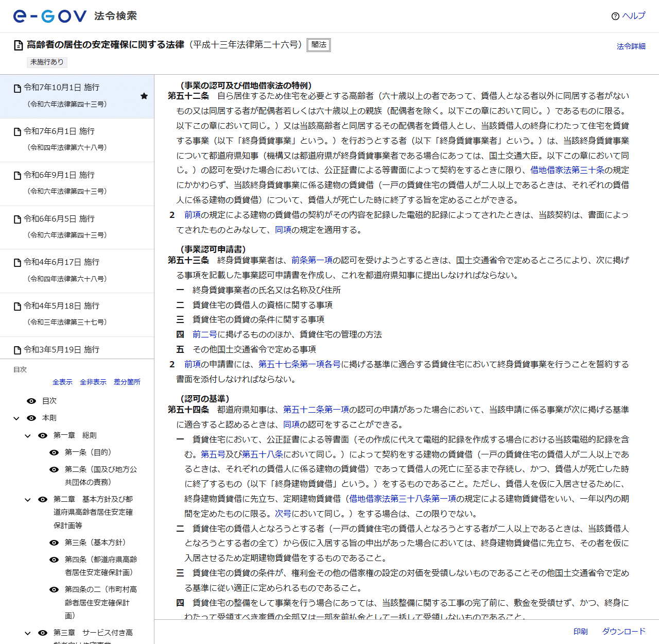Image resolution: width=659 pixels, height=644 pixels.
Task: Open the 借地借家法第三十八条第一項 link
Action: pyautogui.click(x=403, y=499)
